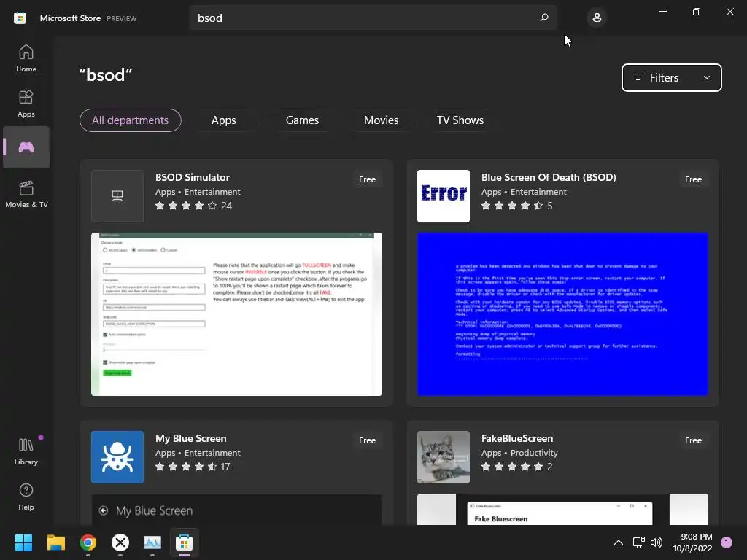Click Blue Screen Of Death rating 5
Viewport: 747px width, 560px height.
[x=517, y=206]
